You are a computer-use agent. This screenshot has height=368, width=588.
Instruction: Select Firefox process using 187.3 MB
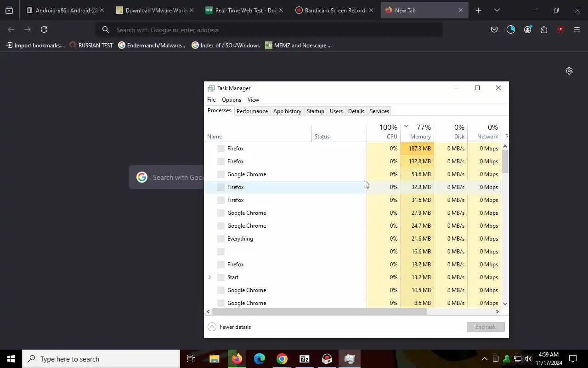(352, 149)
